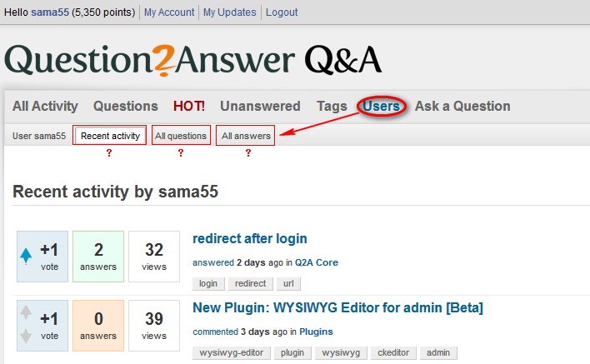Switch to the All questions tab
Viewport: 590px width, 364px height.
point(181,136)
